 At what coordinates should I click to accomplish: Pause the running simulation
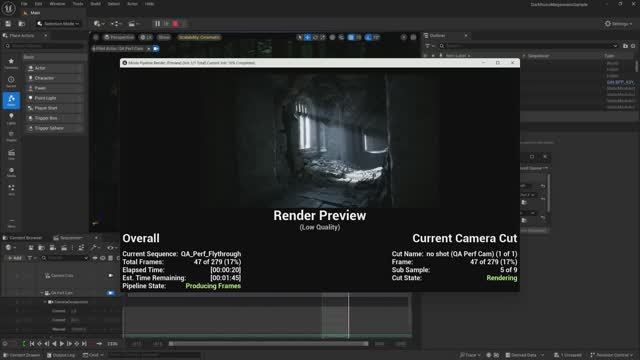(158, 24)
